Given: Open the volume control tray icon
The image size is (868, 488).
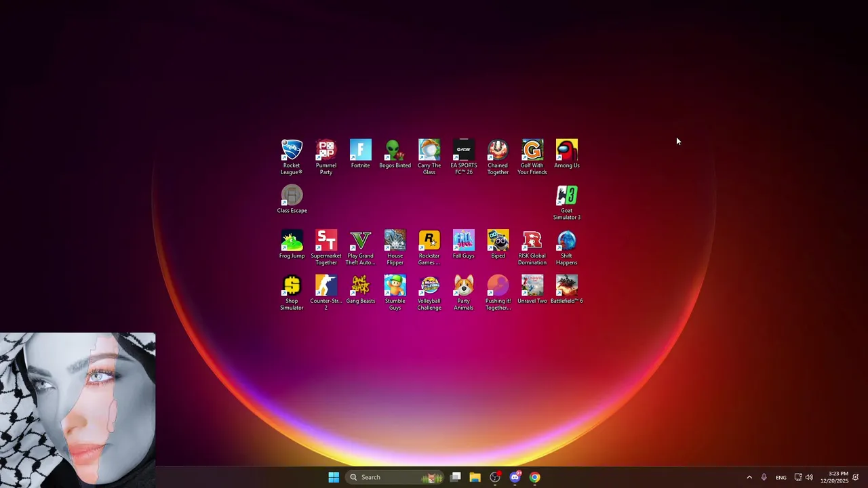Looking at the screenshot, I should [809, 477].
